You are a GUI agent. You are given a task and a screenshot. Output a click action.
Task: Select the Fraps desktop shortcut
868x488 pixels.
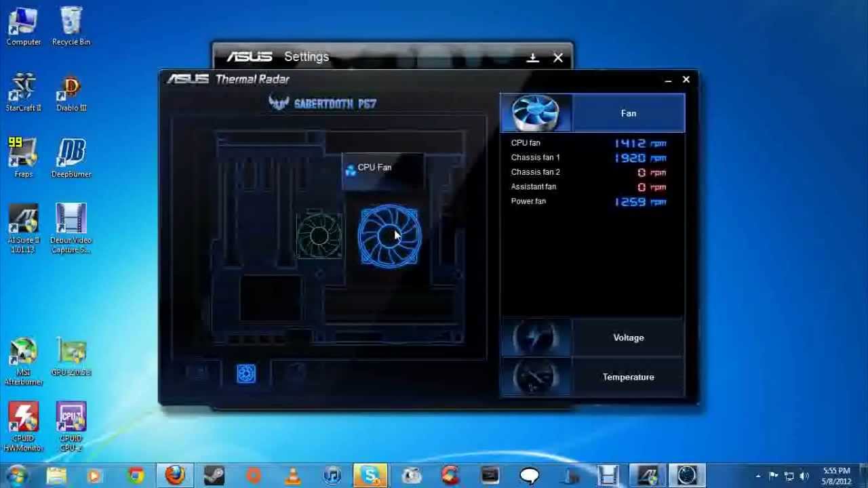coord(24,158)
